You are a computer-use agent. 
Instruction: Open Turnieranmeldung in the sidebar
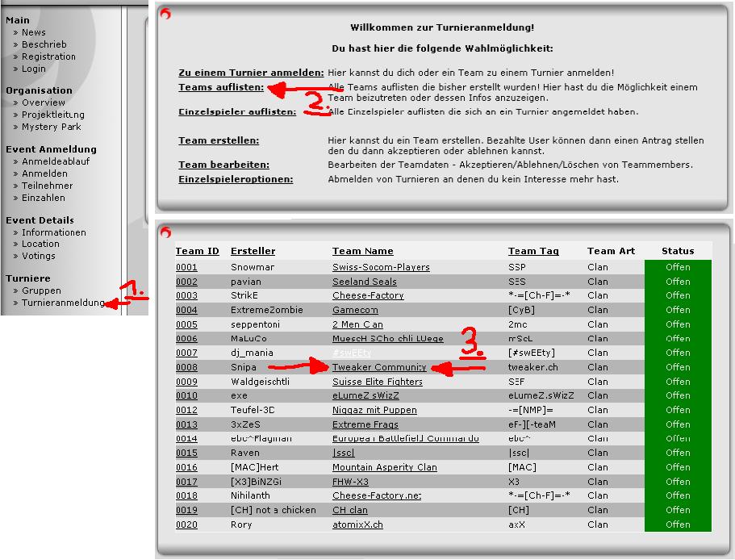point(63,303)
